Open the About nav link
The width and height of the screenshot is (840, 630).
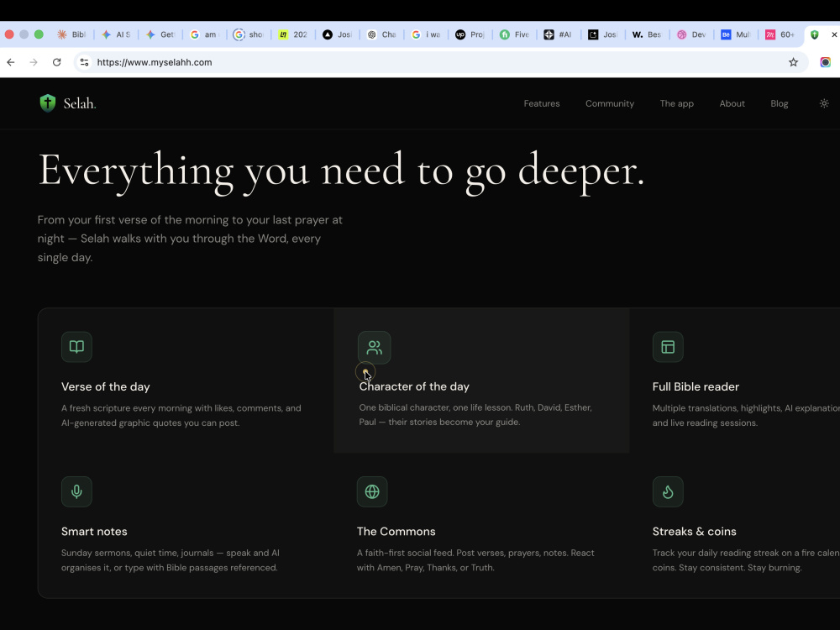(x=732, y=103)
